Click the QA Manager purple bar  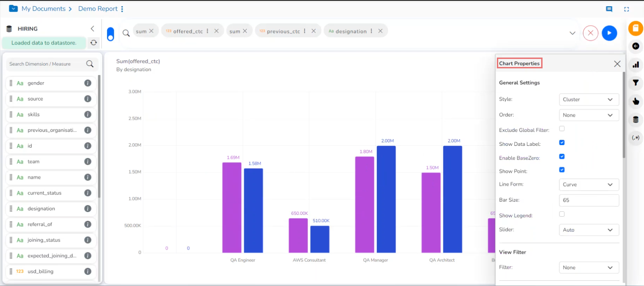point(365,205)
